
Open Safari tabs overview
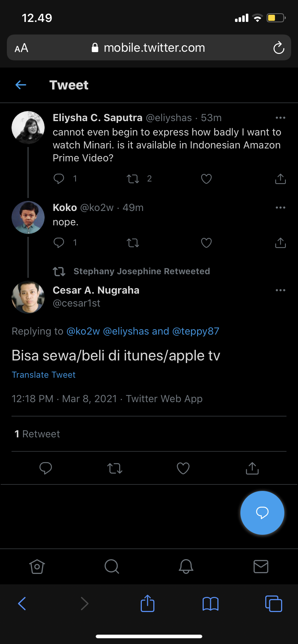274,604
